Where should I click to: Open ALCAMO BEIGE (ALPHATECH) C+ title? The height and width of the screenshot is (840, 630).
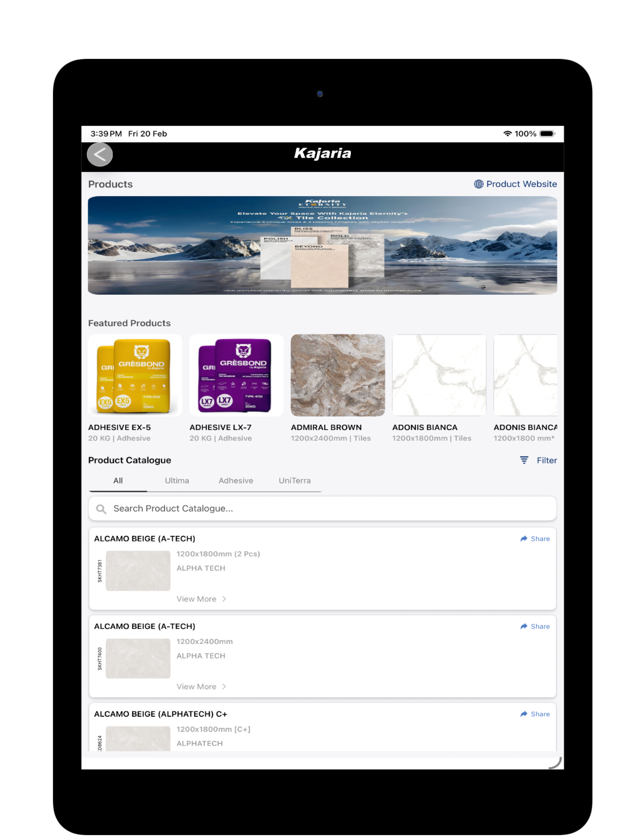(x=161, y=714)
